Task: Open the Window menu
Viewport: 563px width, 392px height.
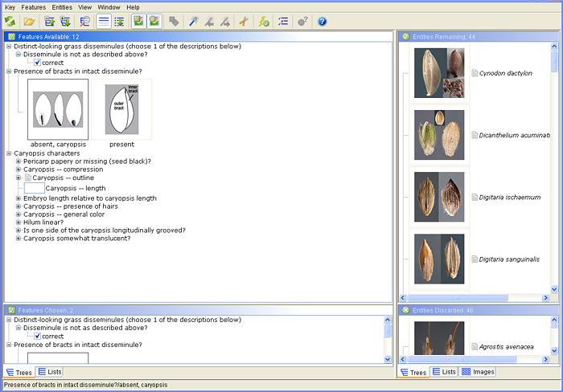Action: [x=109, y=7]
